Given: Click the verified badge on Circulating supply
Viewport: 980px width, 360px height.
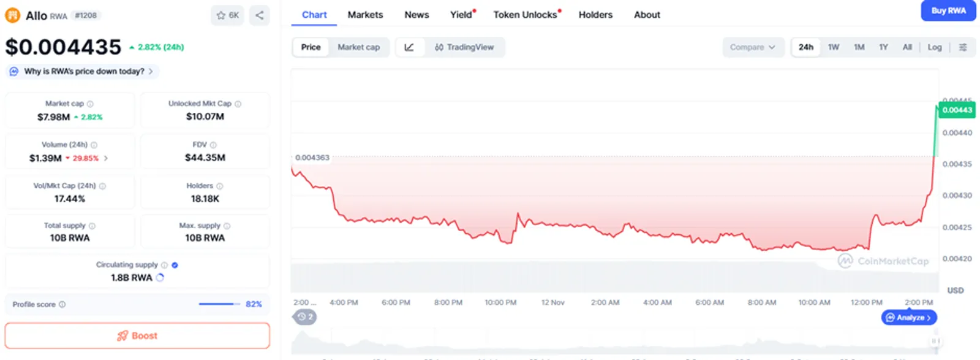Looking at the screenshot, I should click(x=175, y=265).
